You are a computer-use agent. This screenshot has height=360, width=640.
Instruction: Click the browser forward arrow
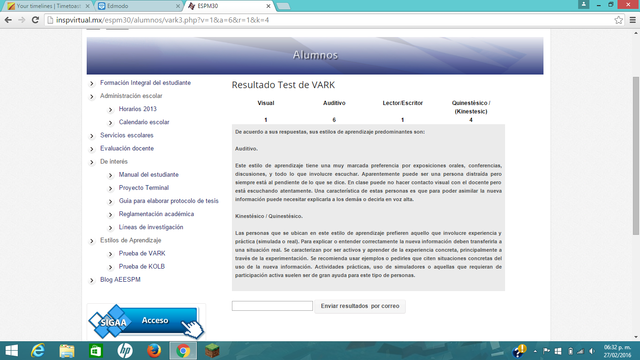22,20
